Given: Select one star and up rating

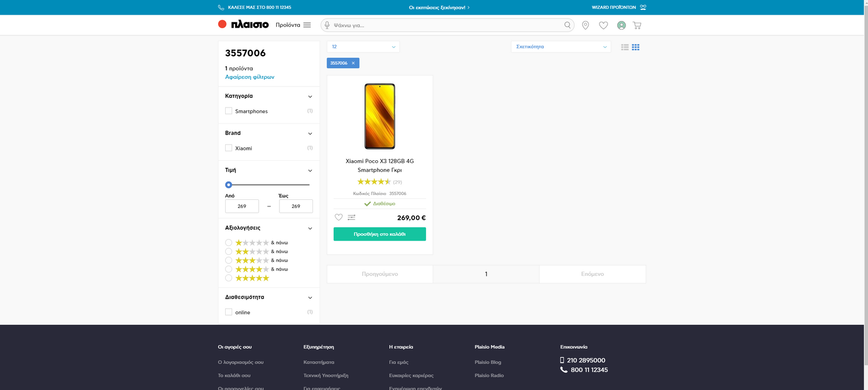Looking at the screenshot, I should click(x=228, y=243).
